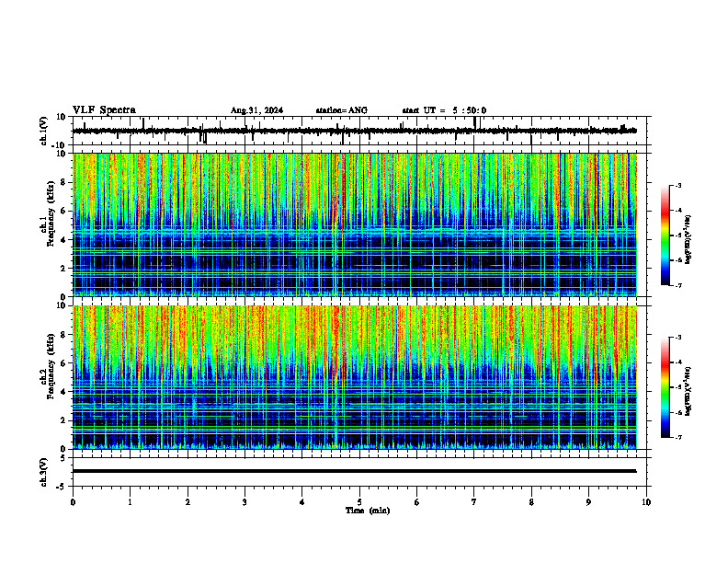Click time axis tick label "3"
Image resolution: width=728 pixels, height=563 pixels.
pyautogui.click(x=245, y=502)
